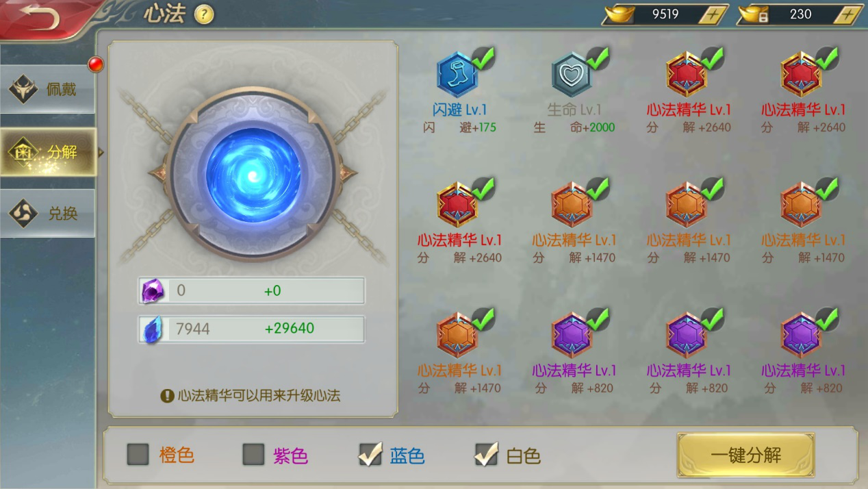Click the 7944 essence count field
Image resolution: width=868 pixels, height=489 pixels.
pos(251,329)
